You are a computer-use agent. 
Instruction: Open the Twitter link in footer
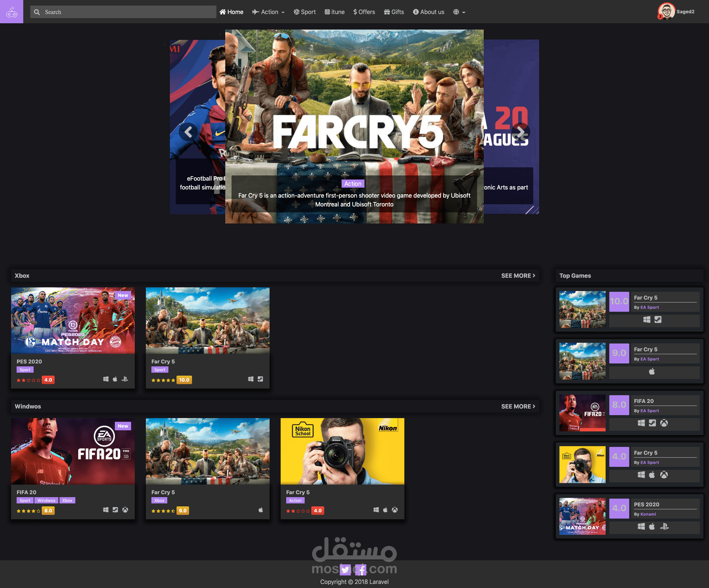345,570
